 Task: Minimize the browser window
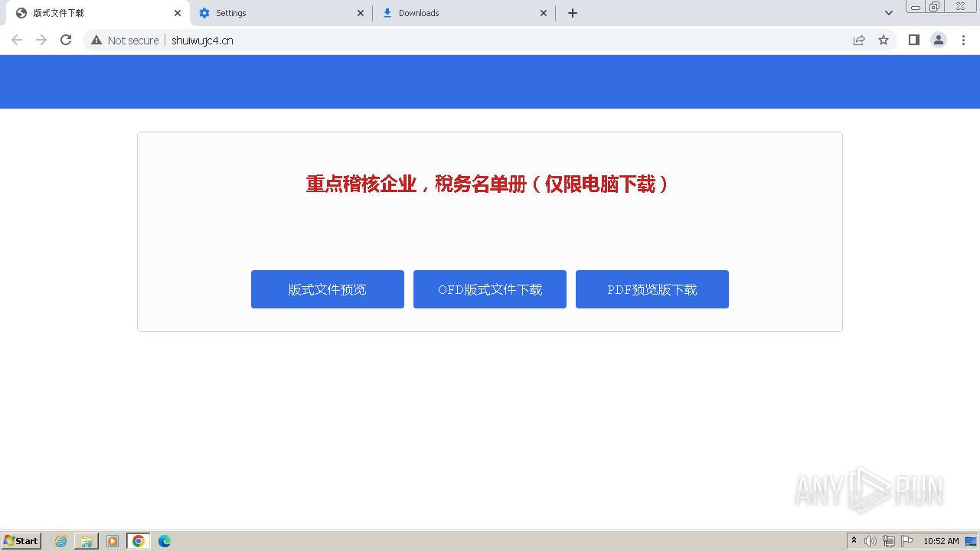(916, 6)
